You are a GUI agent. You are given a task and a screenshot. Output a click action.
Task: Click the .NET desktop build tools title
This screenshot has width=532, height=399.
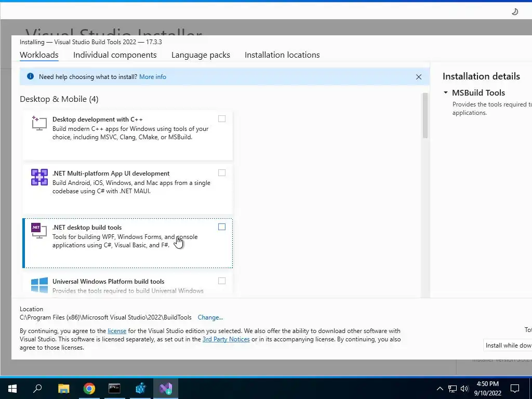click(87, 228)
